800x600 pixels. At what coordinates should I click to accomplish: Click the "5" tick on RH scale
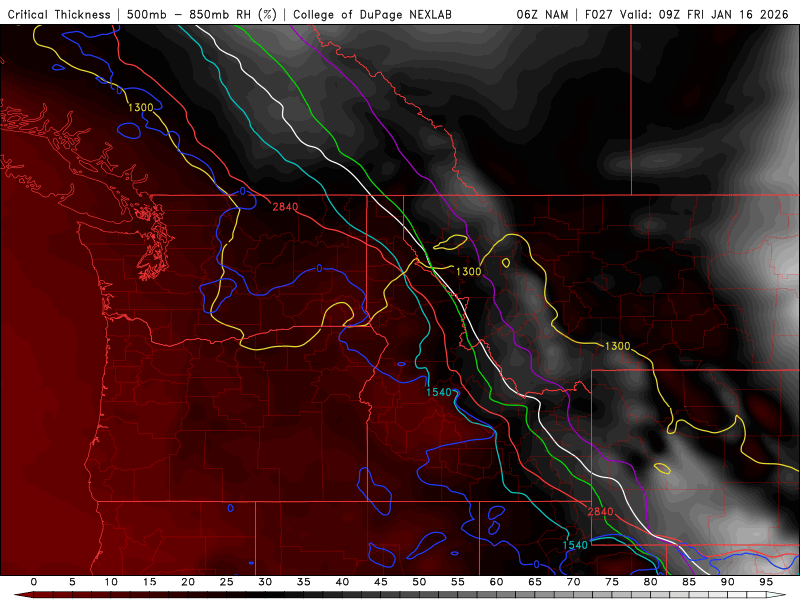click(x=72, y=582)
